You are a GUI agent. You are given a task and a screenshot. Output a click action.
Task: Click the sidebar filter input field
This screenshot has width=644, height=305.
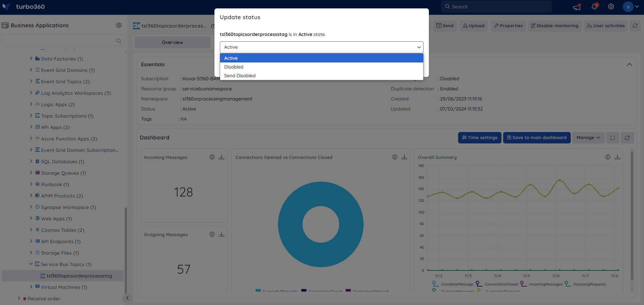pos(63,41)
